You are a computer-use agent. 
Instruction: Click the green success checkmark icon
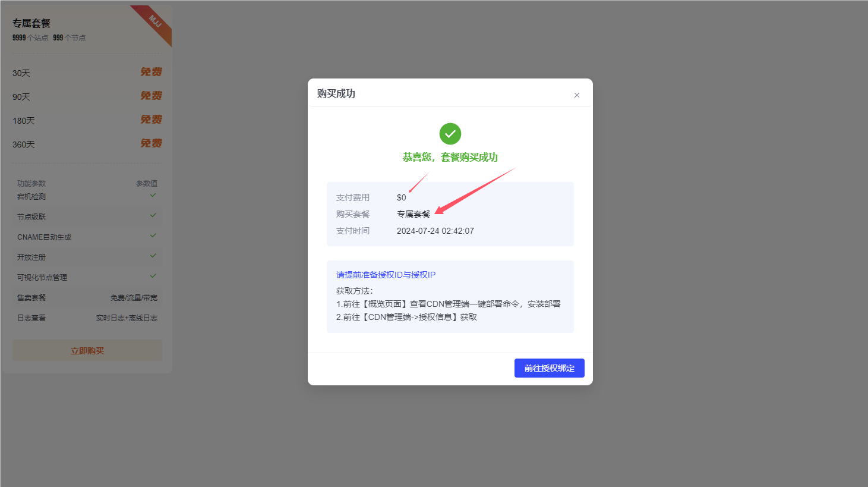point(450,134)
